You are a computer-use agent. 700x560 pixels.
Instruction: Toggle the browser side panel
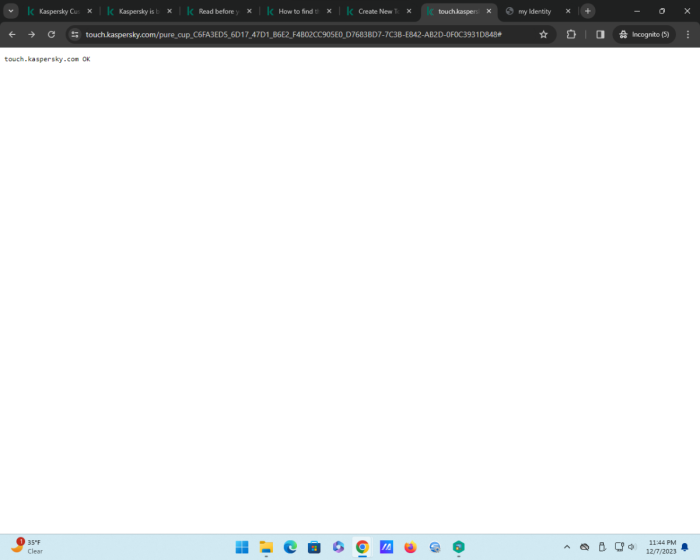tap(600, 34)
